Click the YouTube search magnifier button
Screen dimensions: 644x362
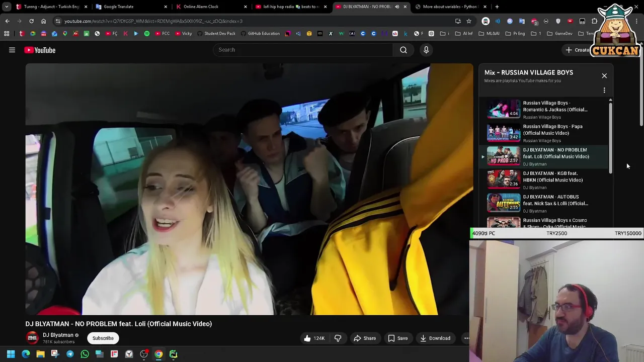(404, 50)
